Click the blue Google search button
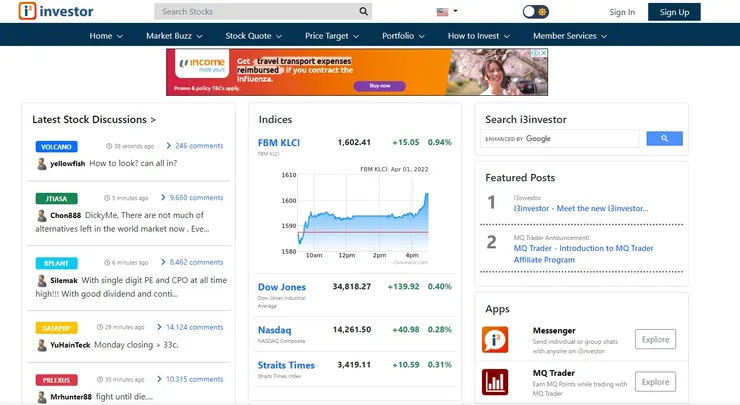Viewport: 740px width, 405px height. [664, 139]
